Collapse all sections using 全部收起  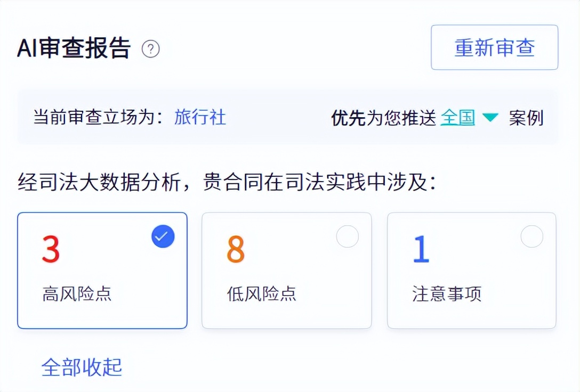(82, 366)
